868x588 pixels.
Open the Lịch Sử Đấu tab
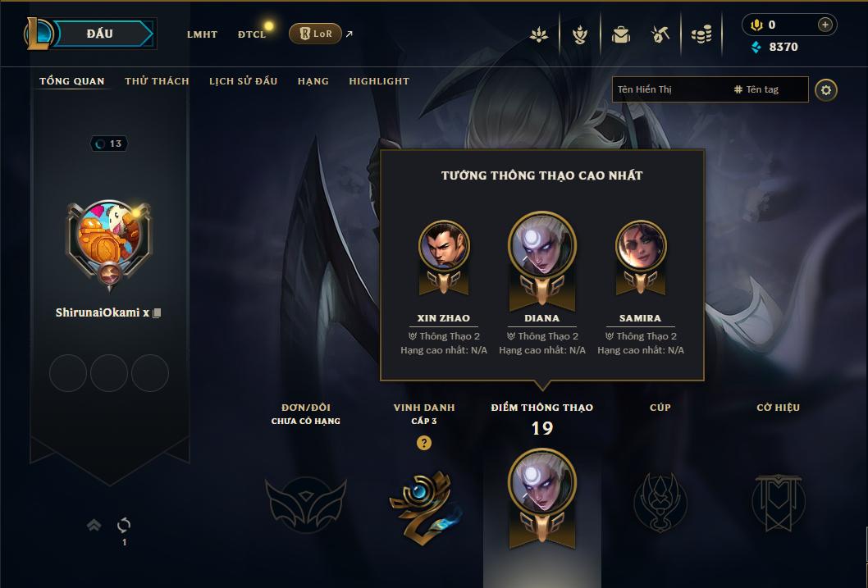pos(243,80)
